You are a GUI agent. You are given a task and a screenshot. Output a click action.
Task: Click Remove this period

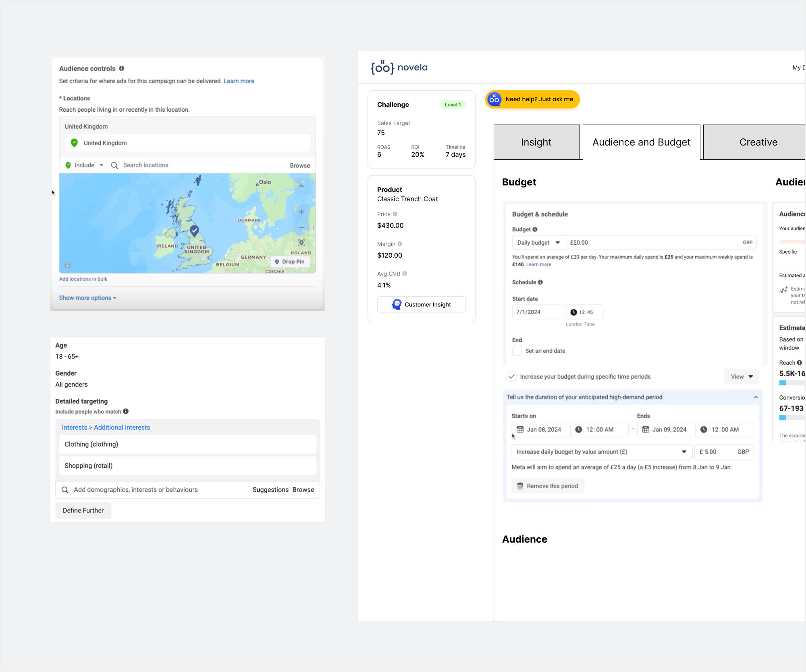(x=548, y=486)
